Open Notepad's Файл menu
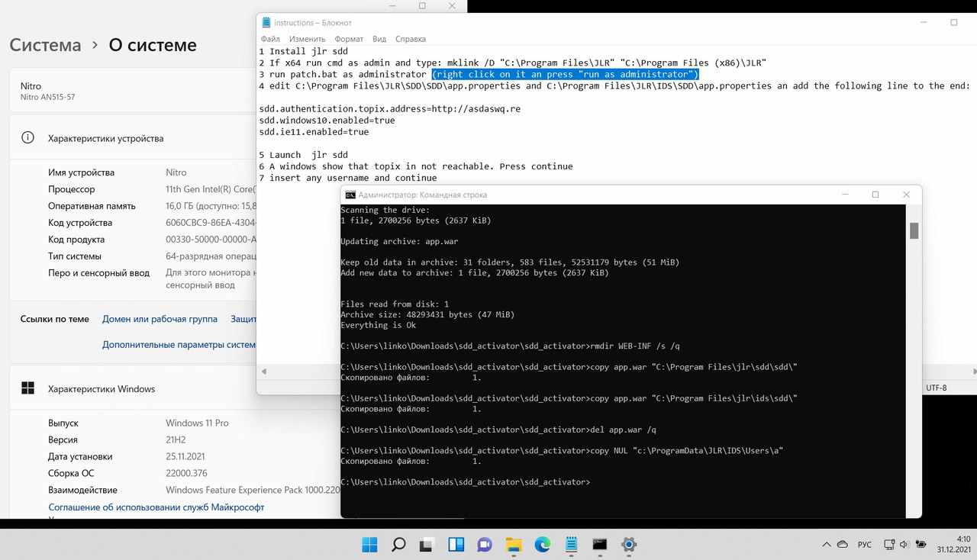The image size is (977, 560). [270, 39]
